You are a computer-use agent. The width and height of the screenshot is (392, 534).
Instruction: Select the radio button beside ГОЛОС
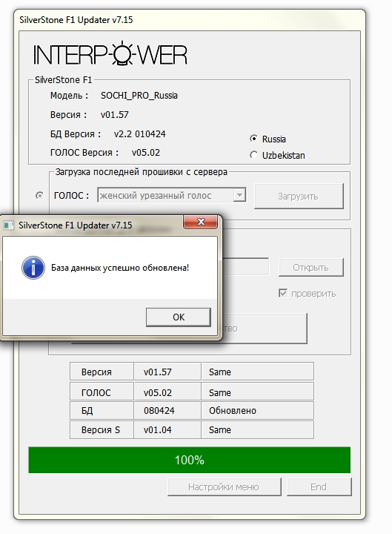39,196
